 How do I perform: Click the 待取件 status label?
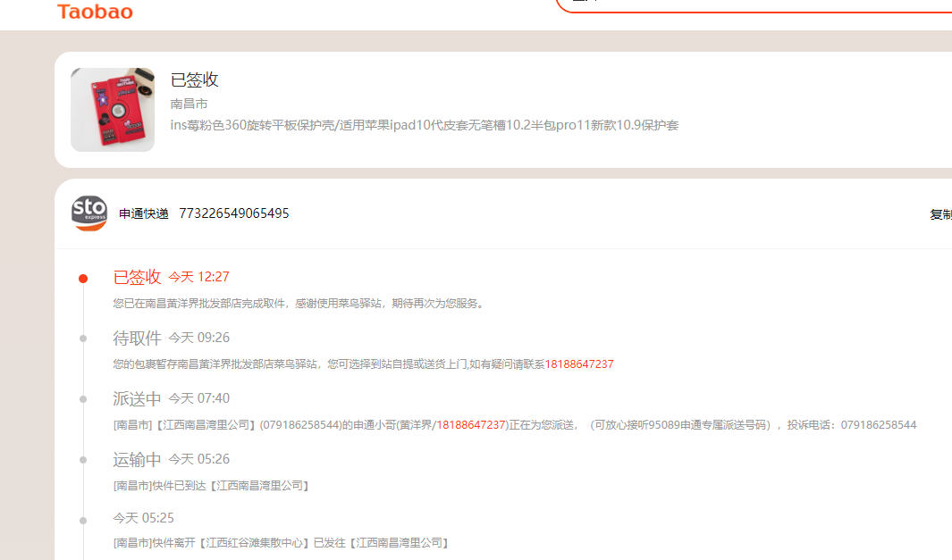[137, 338]
